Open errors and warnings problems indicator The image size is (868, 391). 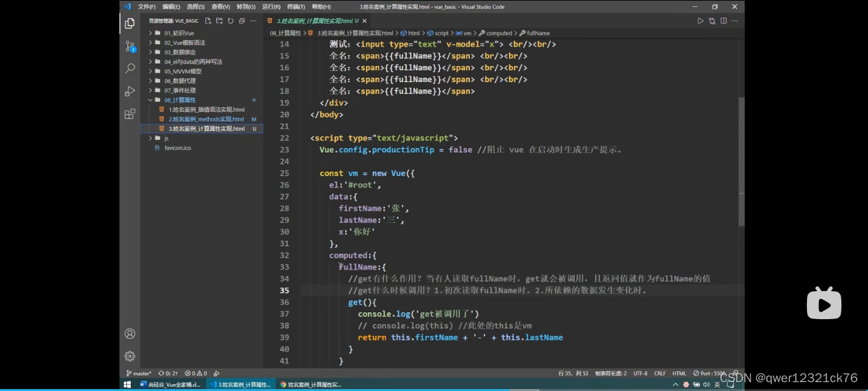point(195,373)
